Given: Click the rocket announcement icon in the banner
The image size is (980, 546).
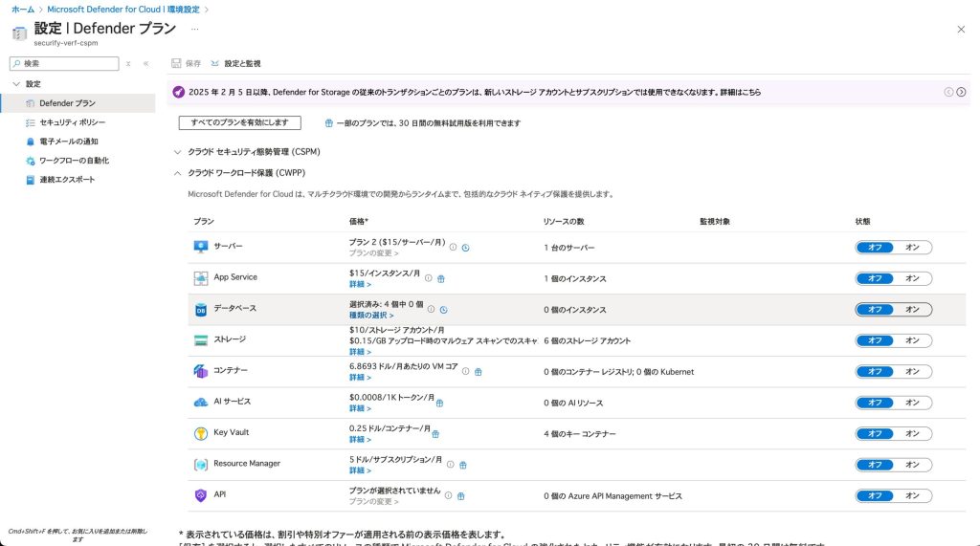Looking at the screenshot, I should pos(178,92).
